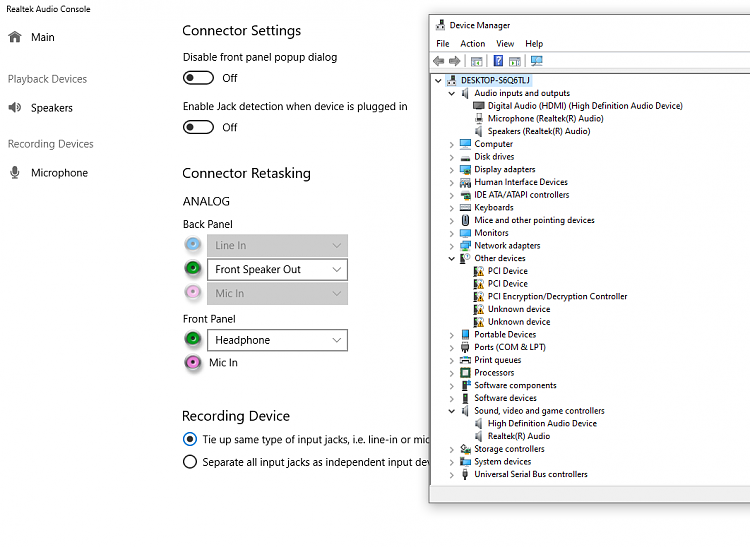Select Speakers (Realtek(R) Audio) entry
Image resolution: width=750 pixels, height=547 pixels.
pos(539,131)
